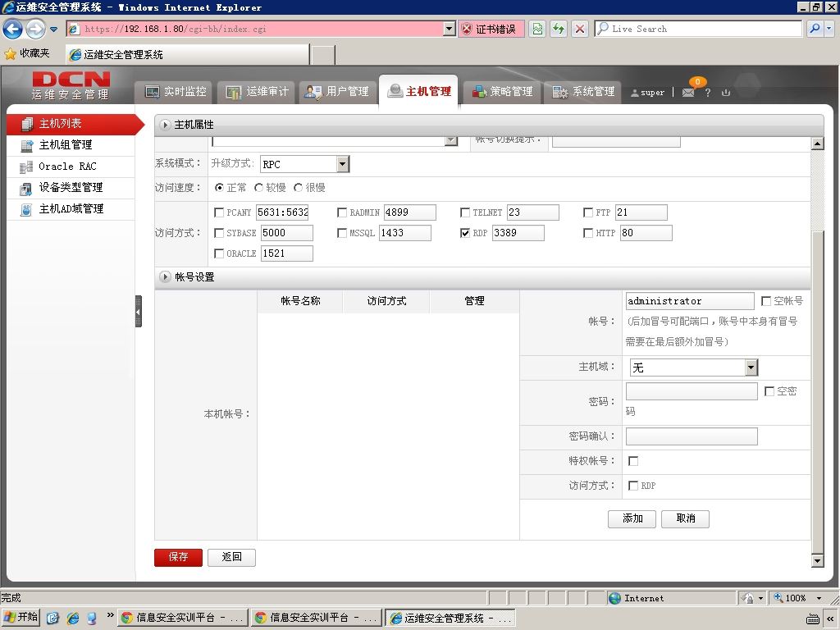Open the zoom level dropdown arrow
The image size is (840, 630).
click(x=819, y=598)
